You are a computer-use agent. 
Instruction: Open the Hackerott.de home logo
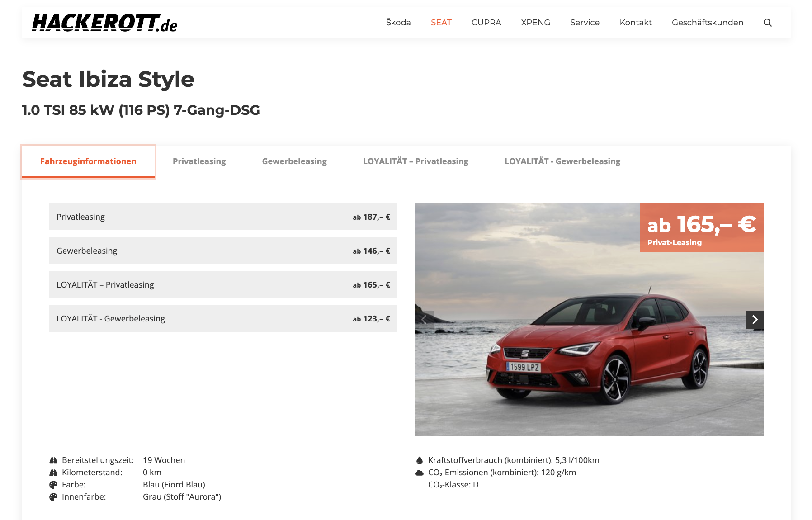coord(104,23)
